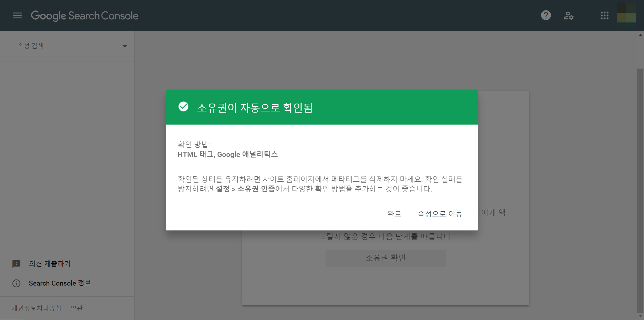This screenshot has height=320, width=644.
Task: Open the 약관 terms link
Action: click(76, 308)
